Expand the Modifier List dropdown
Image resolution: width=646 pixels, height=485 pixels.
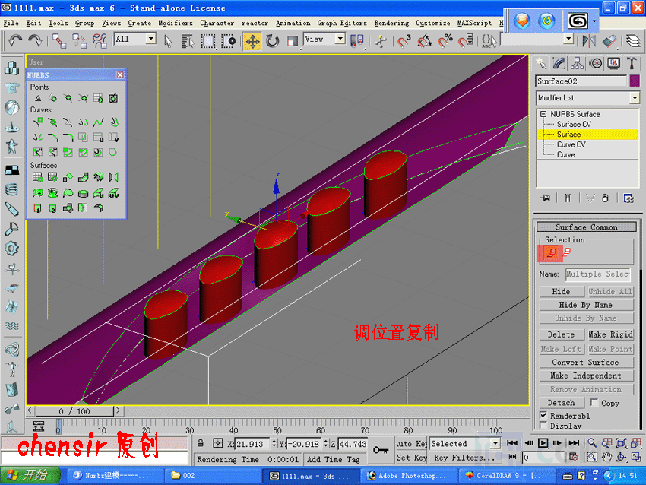coord(634,98)
